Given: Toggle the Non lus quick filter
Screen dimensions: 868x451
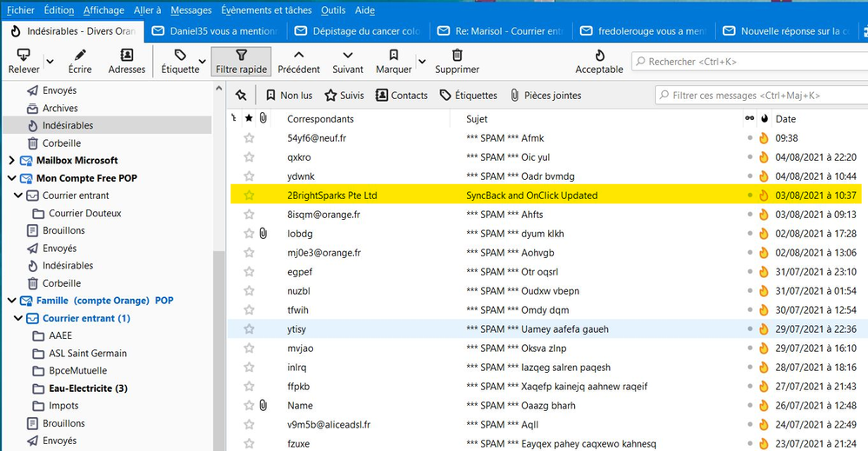Looking at the screenshot, I should 289,96.
